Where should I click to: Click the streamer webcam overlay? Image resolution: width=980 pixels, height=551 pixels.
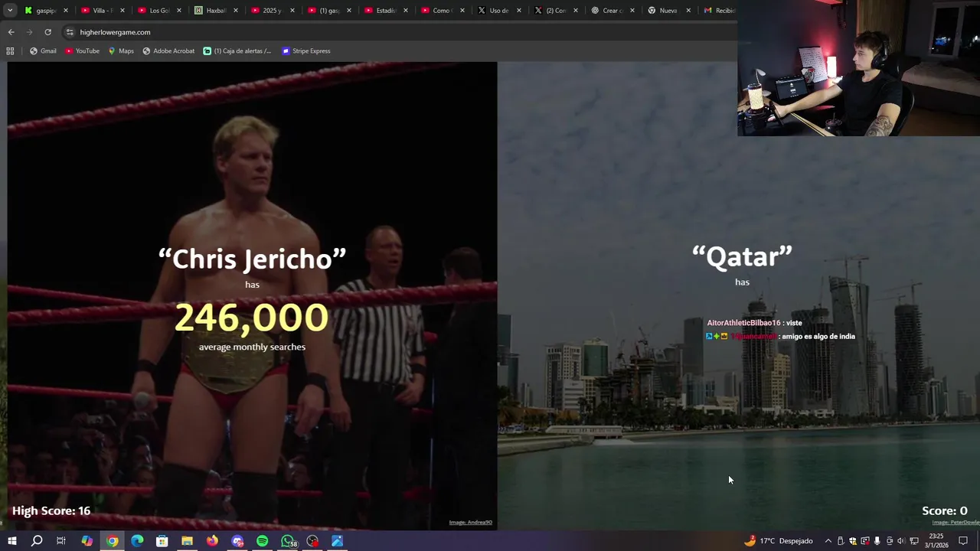[858, 68]
